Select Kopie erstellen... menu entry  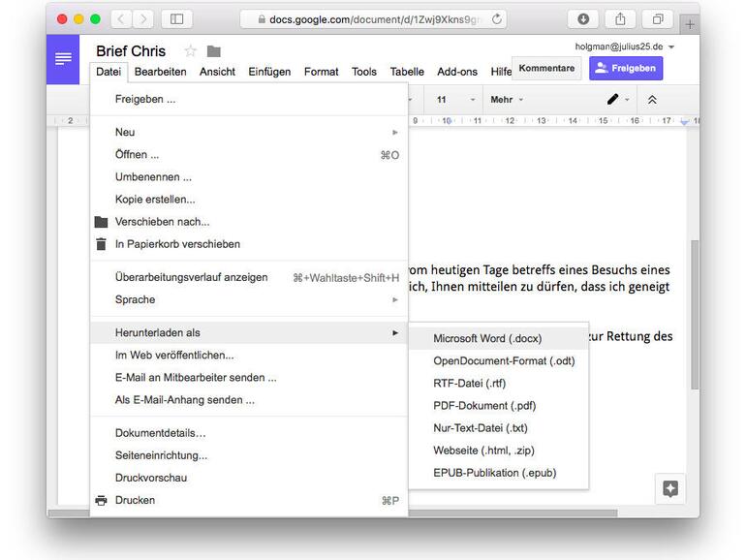click(x=249, y=200)
